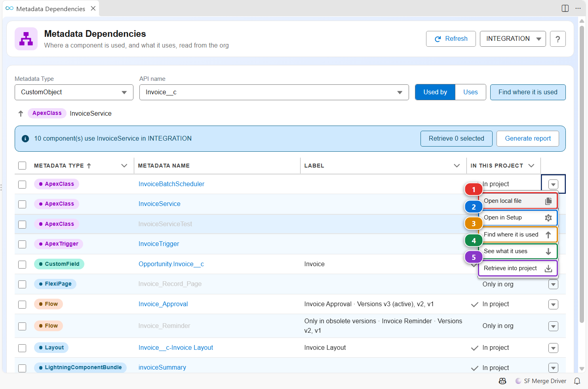Click the down arrow in See what it uses
This screenshot has height=389, width=588.
tap(548, 251)
